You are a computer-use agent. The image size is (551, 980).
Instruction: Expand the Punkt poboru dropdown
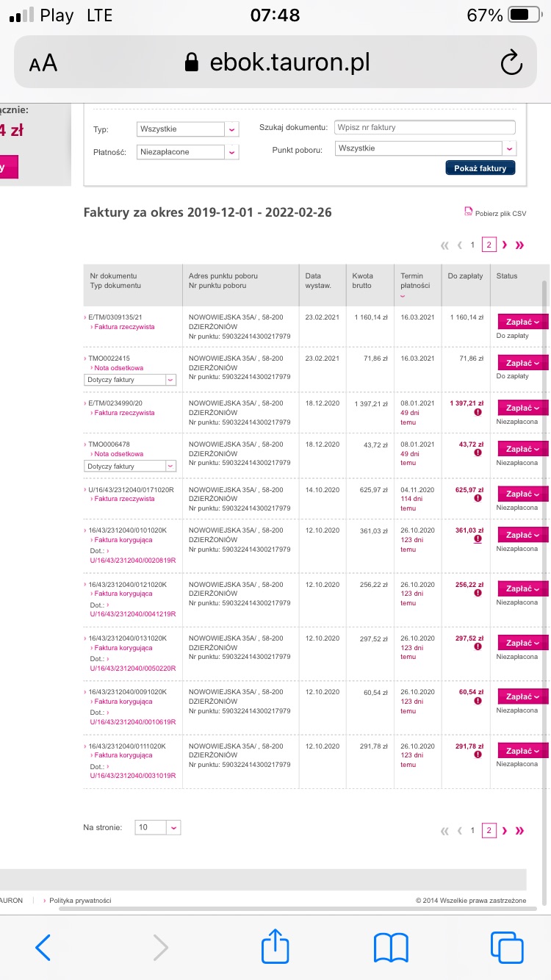(x=425, y=148)
